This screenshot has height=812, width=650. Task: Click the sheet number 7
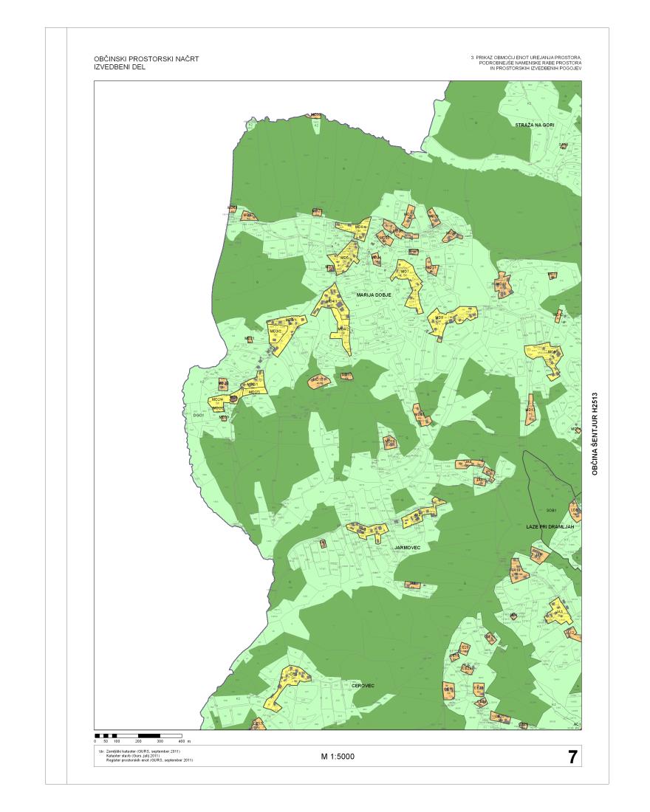coord(572,757)
